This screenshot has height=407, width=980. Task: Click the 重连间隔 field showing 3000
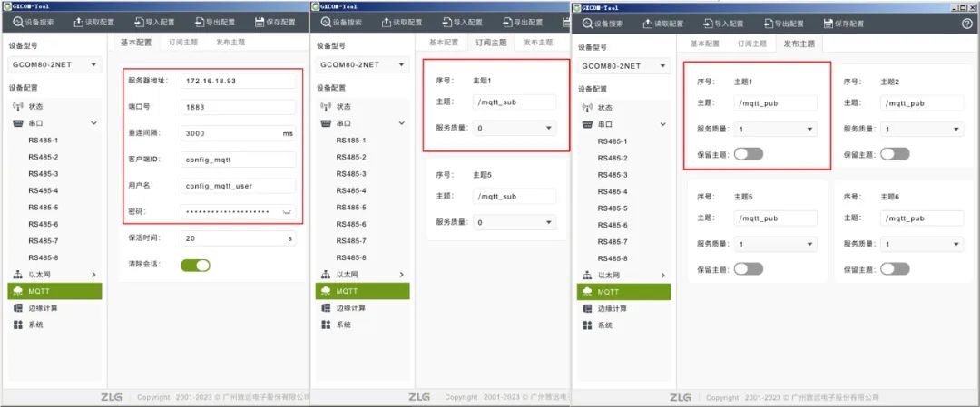238,133
